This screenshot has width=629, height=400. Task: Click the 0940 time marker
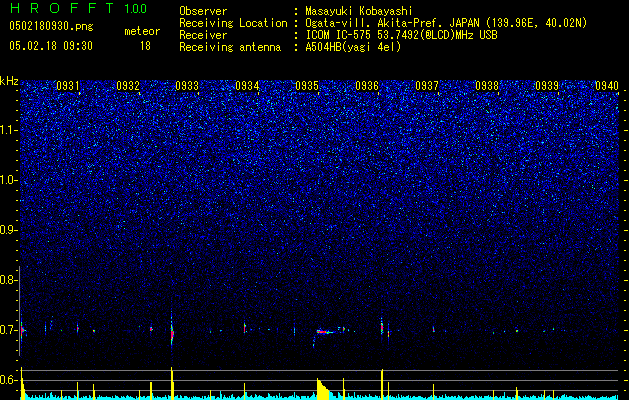click(x=607, y=86)
